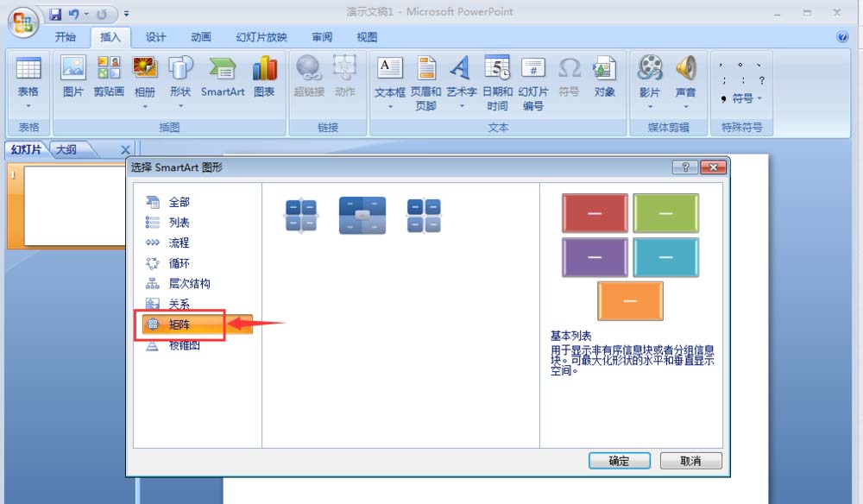Insert 日期和时间 date and time
Viewport: 863px width, 504px height.
pos(498,83)
